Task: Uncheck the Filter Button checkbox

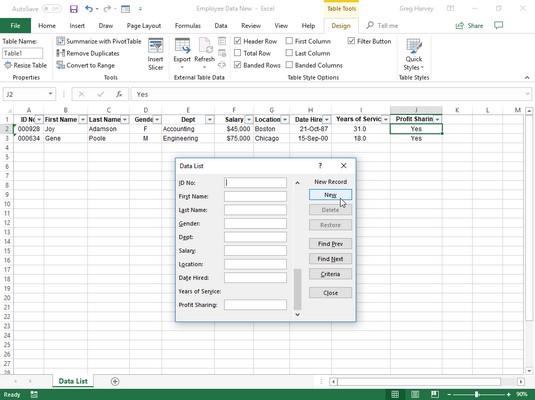Action: tap(351, 41)
